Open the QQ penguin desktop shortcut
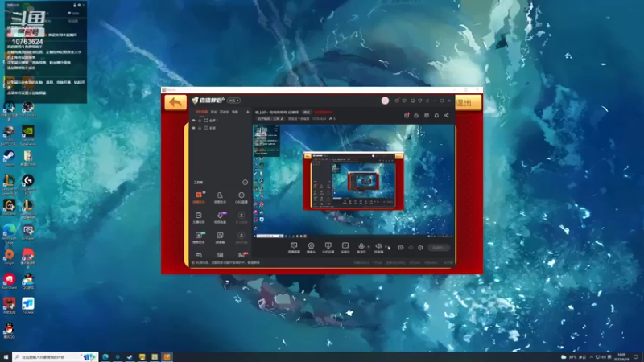The image size is (644, 362). pyautogui.click(x=9, y=331)
